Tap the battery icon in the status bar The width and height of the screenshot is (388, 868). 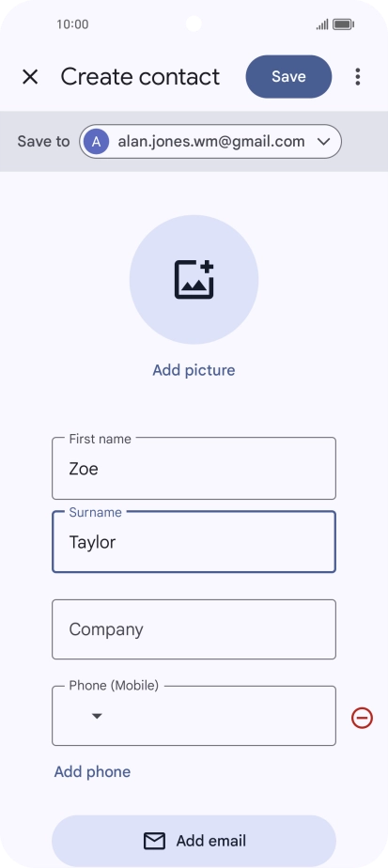[x=343, y=24]
